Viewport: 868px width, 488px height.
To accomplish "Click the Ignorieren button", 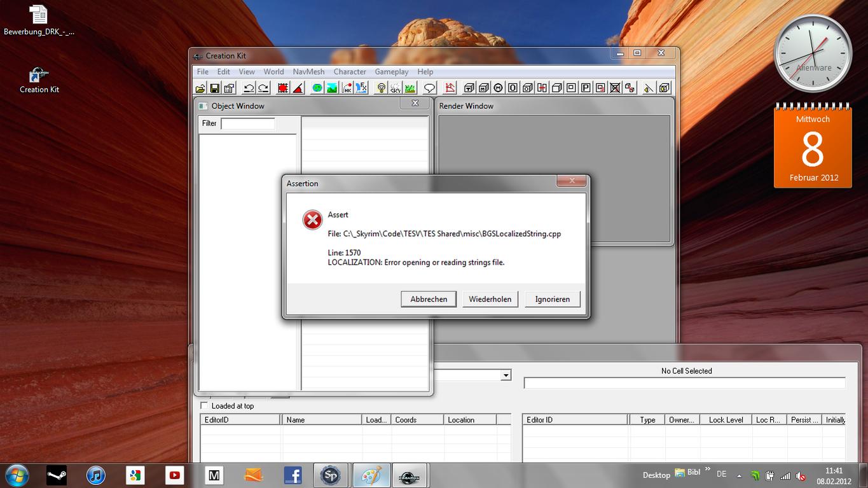I will (552, 299).
